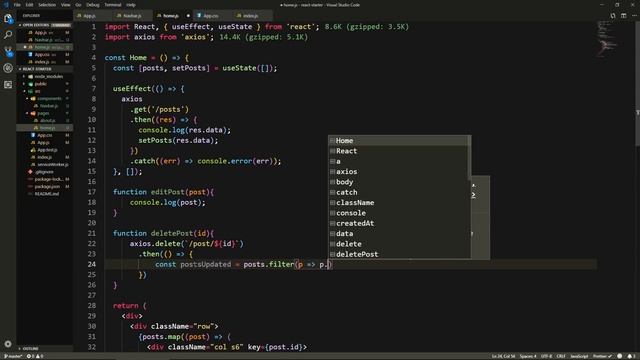Click autocomplete list scrollbar
This screenshot has width=640, height=360.
(469, 158)
